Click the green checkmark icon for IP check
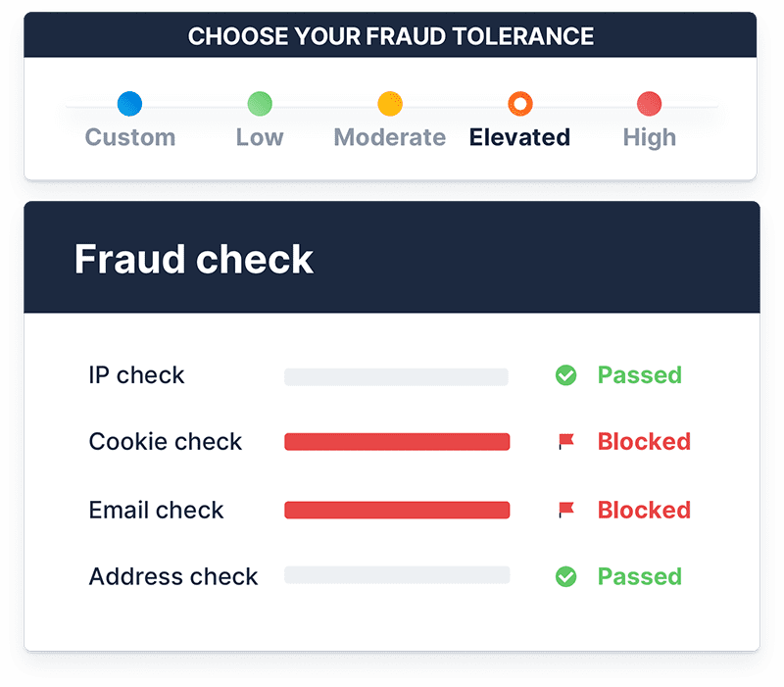Image resolution: width=784 pixels, height=687 pixels. pos(566,375)
